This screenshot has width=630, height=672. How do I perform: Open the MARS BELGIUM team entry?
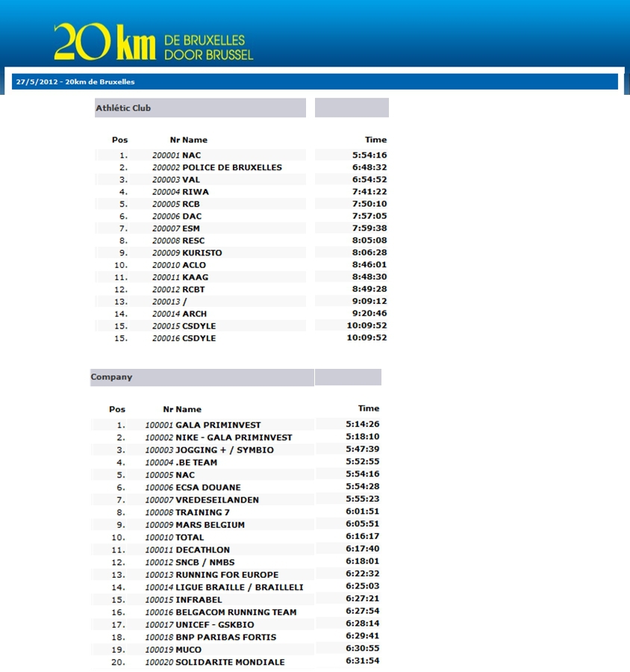point(210,525)
